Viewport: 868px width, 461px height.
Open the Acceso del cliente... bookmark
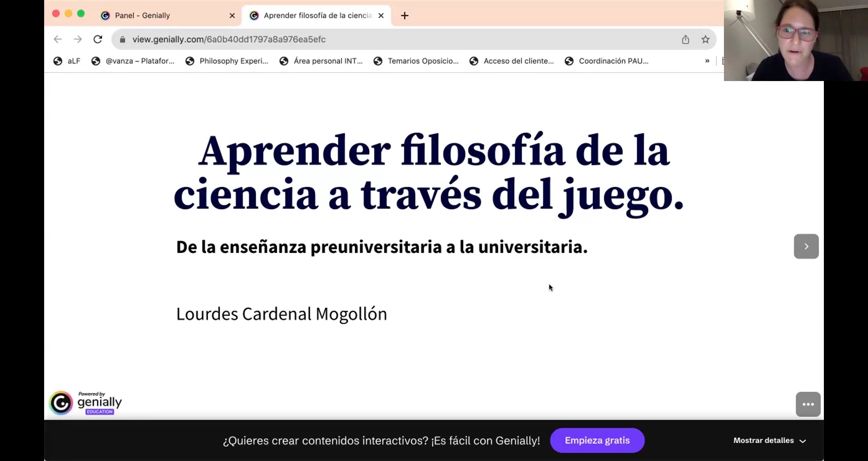[511, 61]
